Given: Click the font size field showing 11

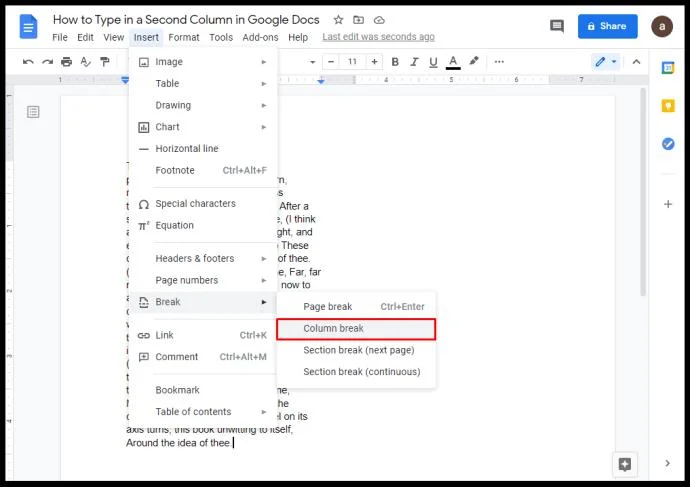Looking at the screenshot, I should pyautogui.click(x=352, y=62).
